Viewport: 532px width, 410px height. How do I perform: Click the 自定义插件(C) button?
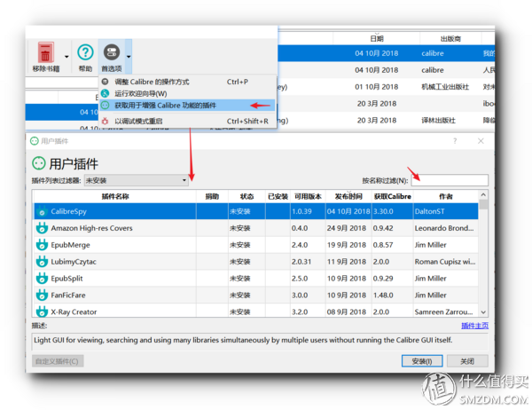point(58,361)
